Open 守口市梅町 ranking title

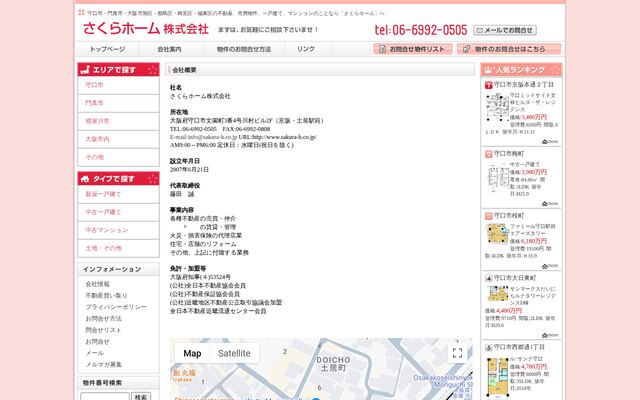(x=509, y=154)
